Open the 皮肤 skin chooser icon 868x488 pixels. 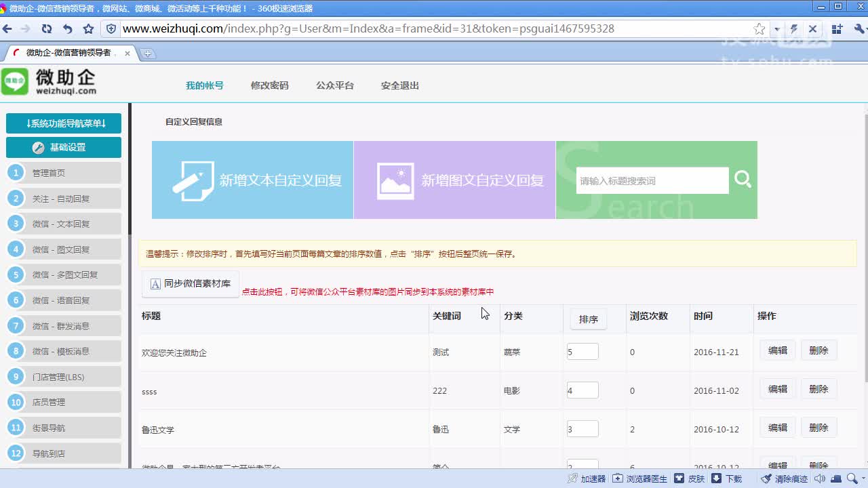tap(680, 479)
